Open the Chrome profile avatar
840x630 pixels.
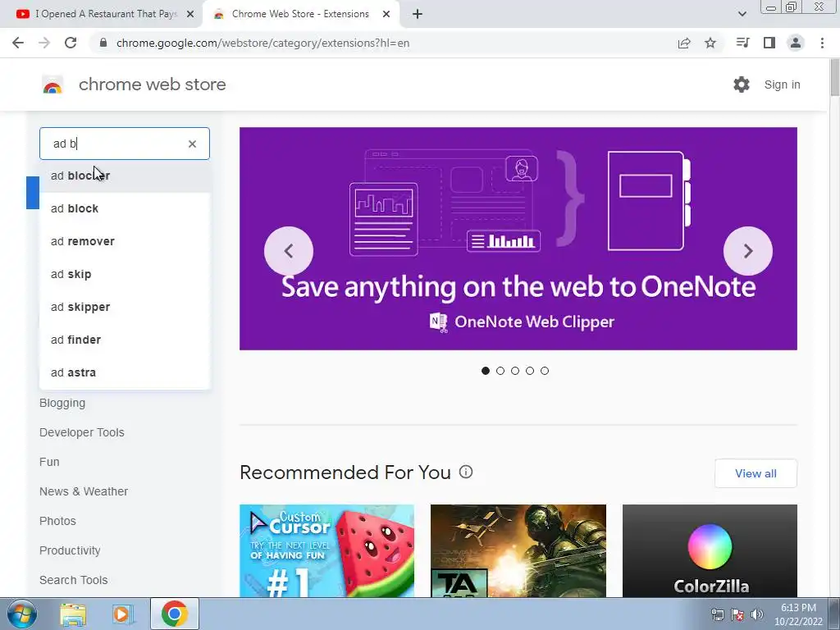click(796, 43)
